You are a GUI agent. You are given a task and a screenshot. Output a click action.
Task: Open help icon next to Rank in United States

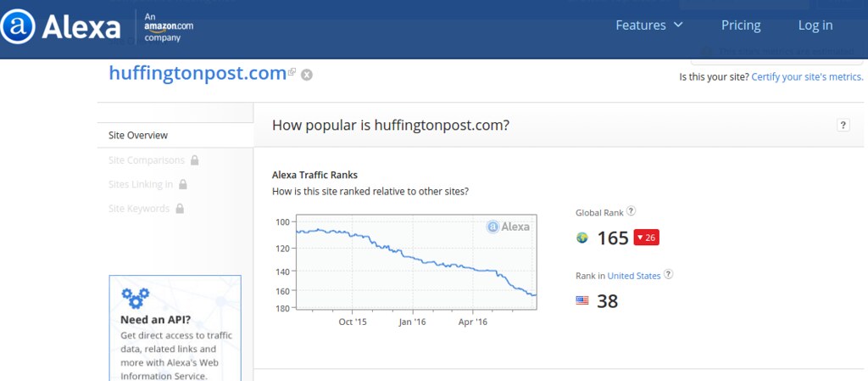[669, 275]
